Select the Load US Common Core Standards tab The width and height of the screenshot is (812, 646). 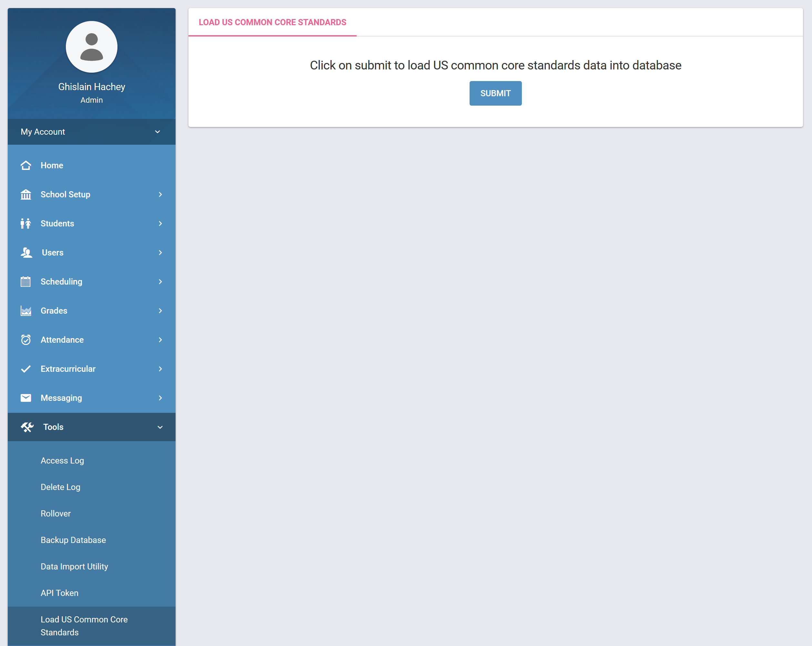[x=272, y=22]
